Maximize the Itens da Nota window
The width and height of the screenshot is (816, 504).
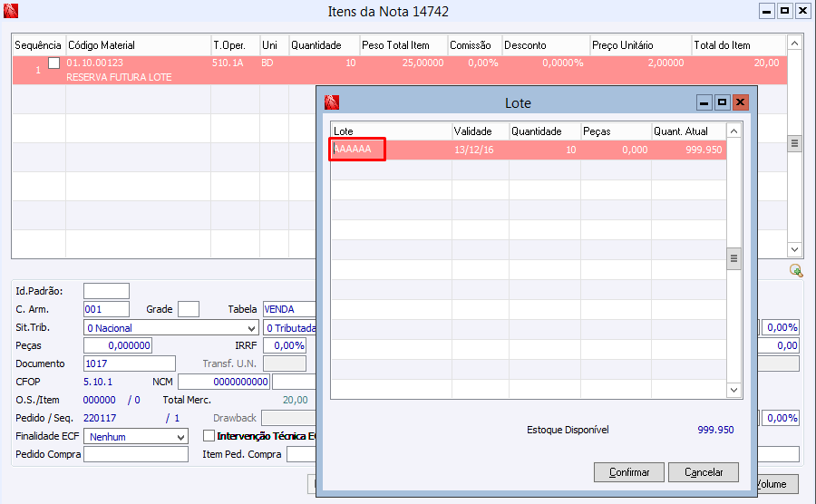click(x=785, y=10)
